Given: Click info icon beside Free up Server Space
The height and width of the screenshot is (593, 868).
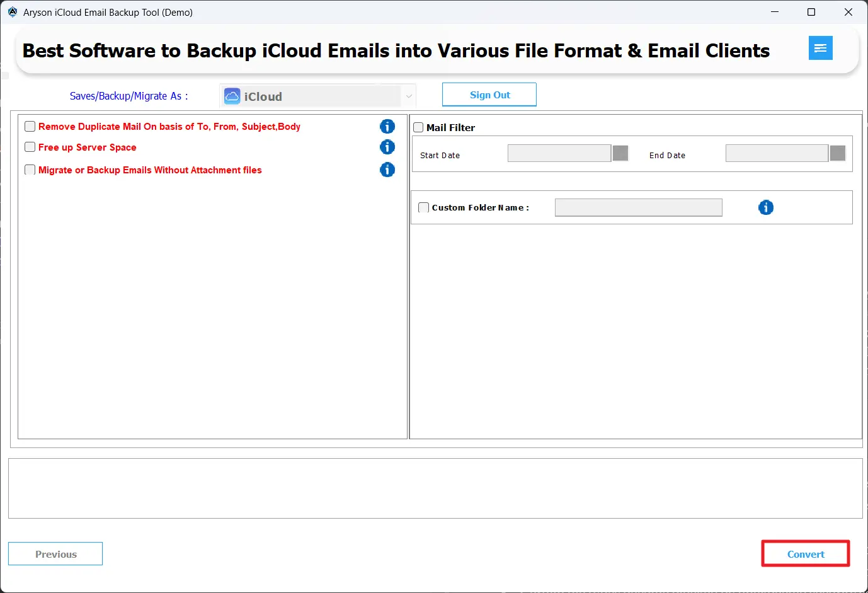Looking at the screenshot, I should tap(387, 147).
